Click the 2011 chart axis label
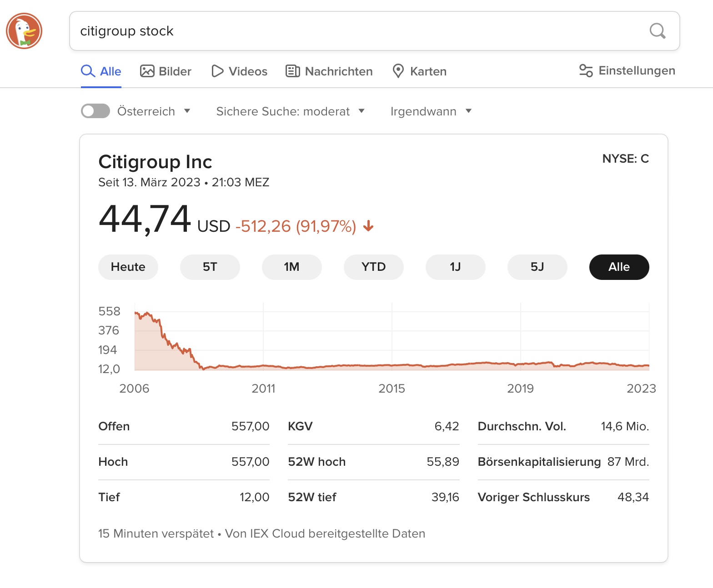Image resolution: width=713 pixels, height=588 pixels. click(x=264, y=389)
